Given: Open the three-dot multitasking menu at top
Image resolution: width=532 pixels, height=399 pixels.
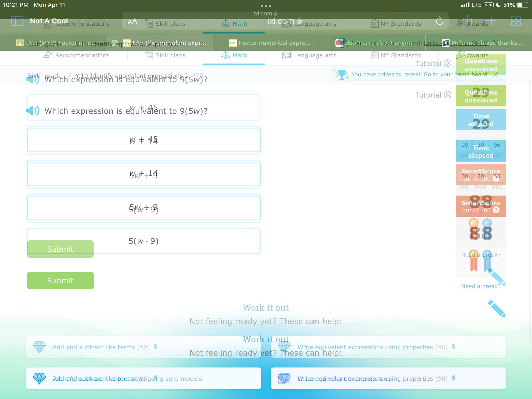Looking at the screenshot, I should point(266,6).
